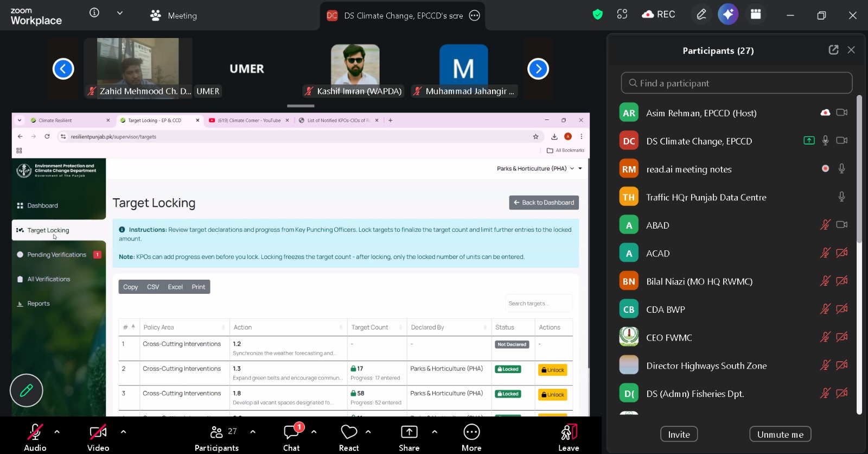Click the floating green annotation pencil button
This screenshot has width=868, height=454.
pos(26,390)
